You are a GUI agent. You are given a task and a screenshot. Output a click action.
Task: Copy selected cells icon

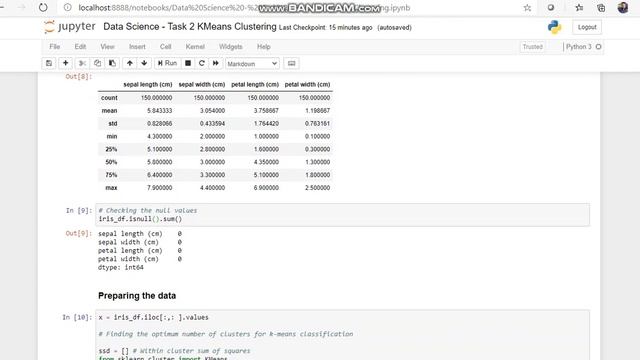point(97,63)
